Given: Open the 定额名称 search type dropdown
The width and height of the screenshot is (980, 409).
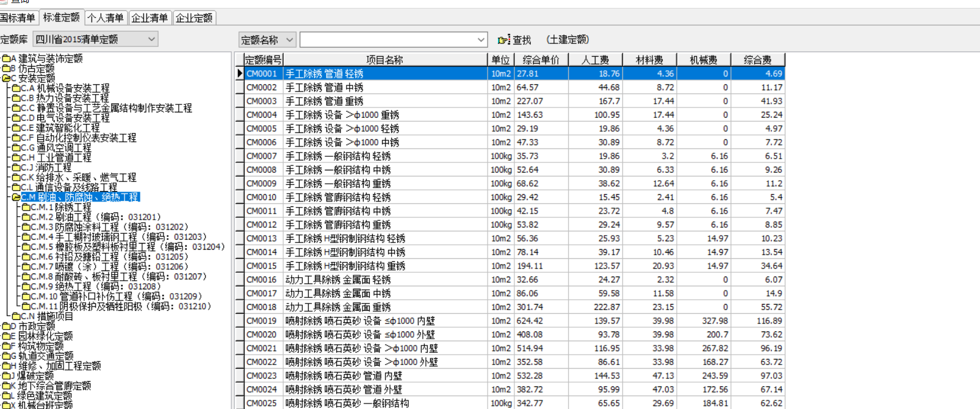Looking at the screenshot, I should pos(267,40).
